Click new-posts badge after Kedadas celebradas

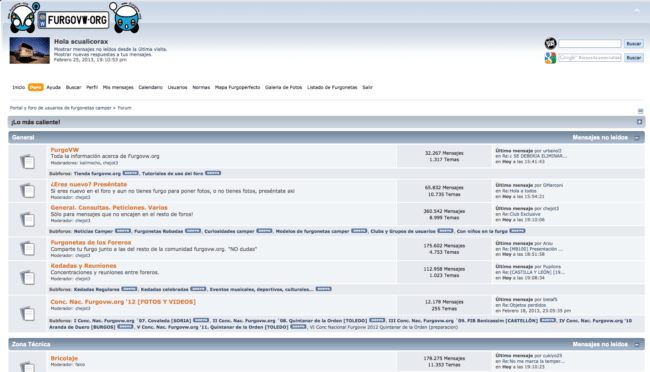[x=198, y=289]
